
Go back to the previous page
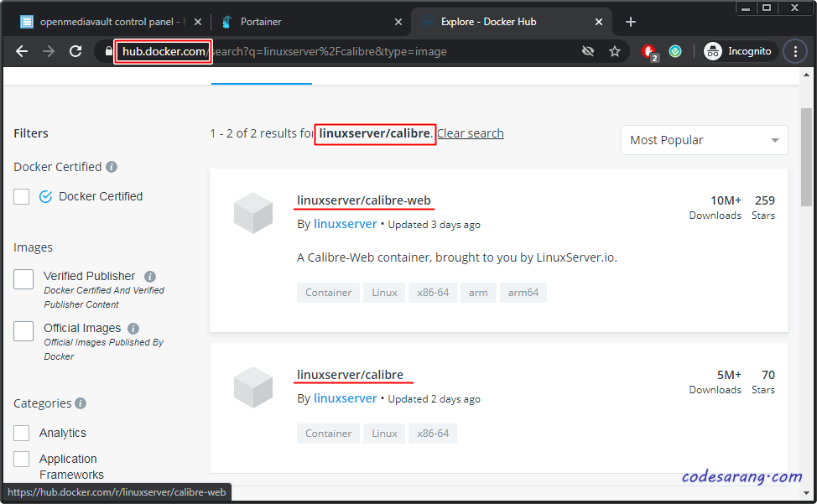[22, 51]
